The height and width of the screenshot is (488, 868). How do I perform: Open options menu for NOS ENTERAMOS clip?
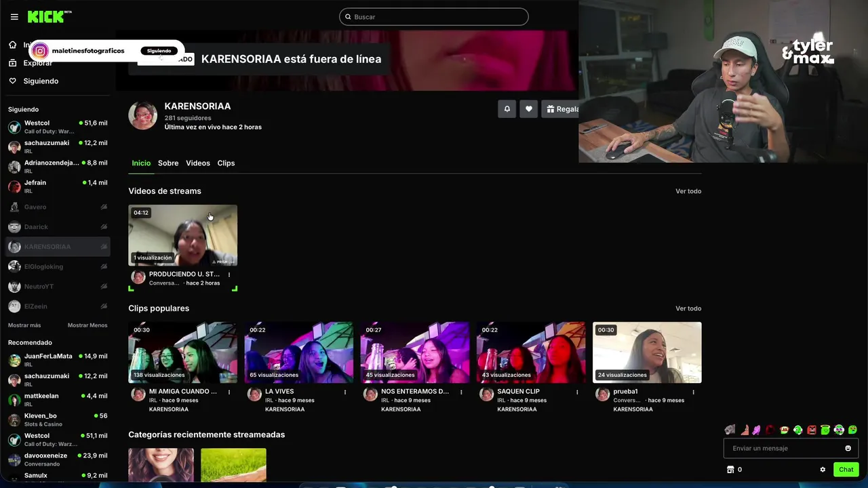461,392
